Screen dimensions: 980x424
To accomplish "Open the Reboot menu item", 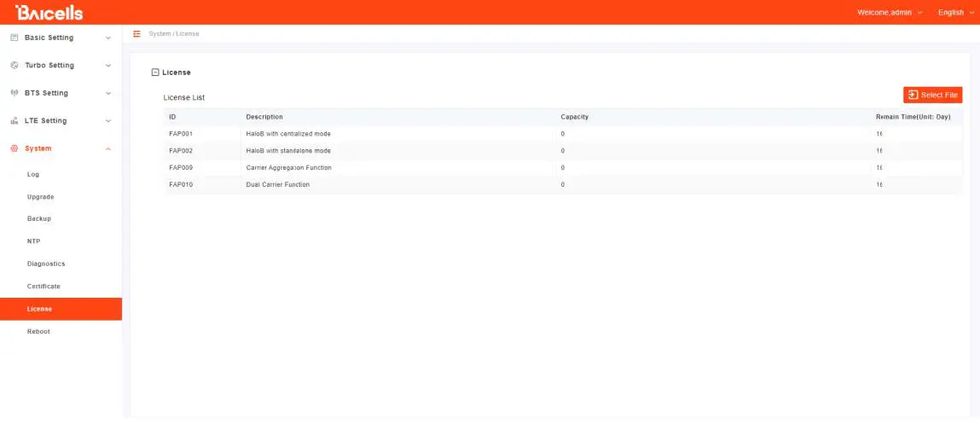I will click(x=38, y=332).
